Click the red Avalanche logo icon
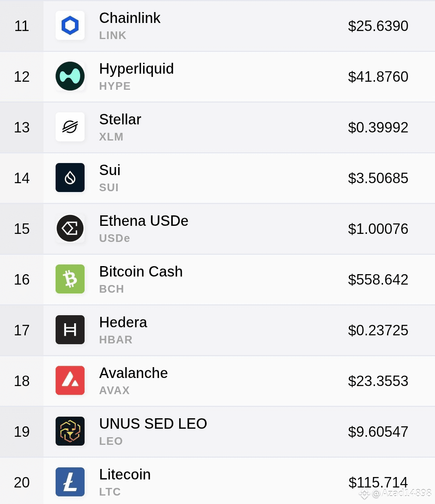 coord(70,380)
